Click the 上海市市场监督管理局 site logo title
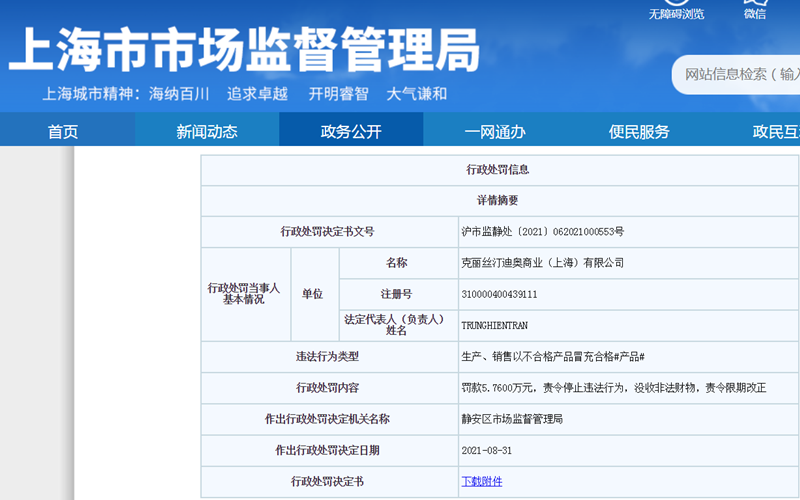The width and height of the screenshot is (800, 500). tap(244, 50)
